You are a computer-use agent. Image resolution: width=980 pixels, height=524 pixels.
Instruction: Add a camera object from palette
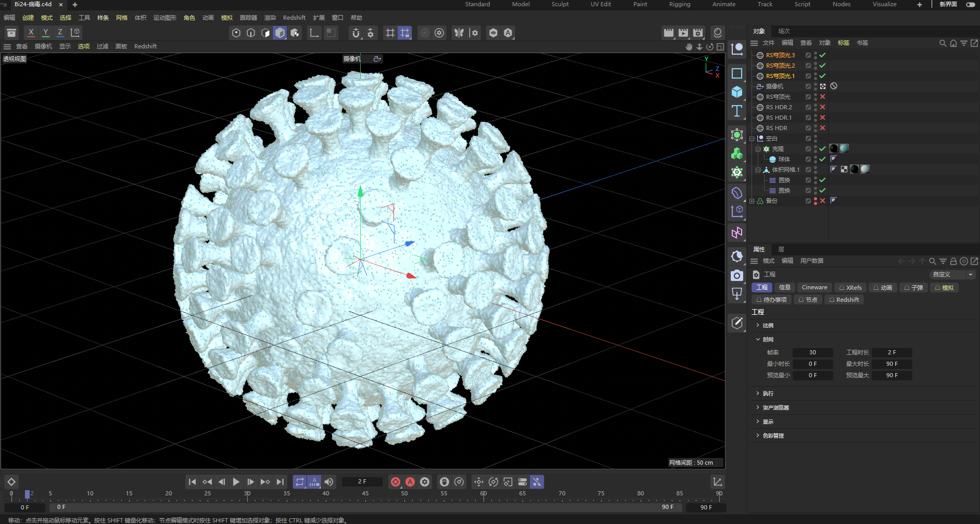tap(737, 275)
